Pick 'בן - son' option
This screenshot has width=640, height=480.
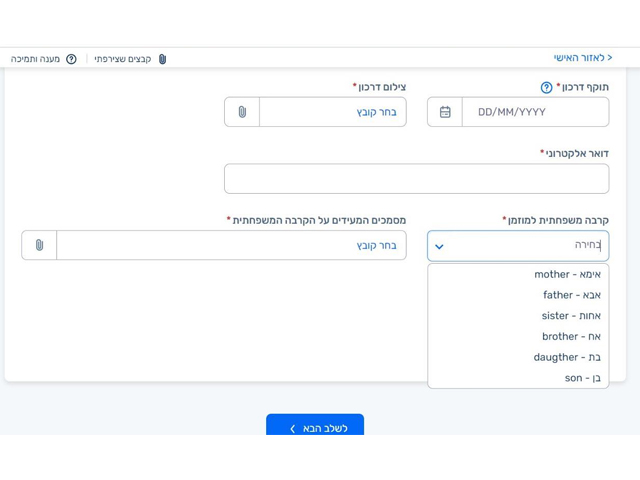click(582, 378)
